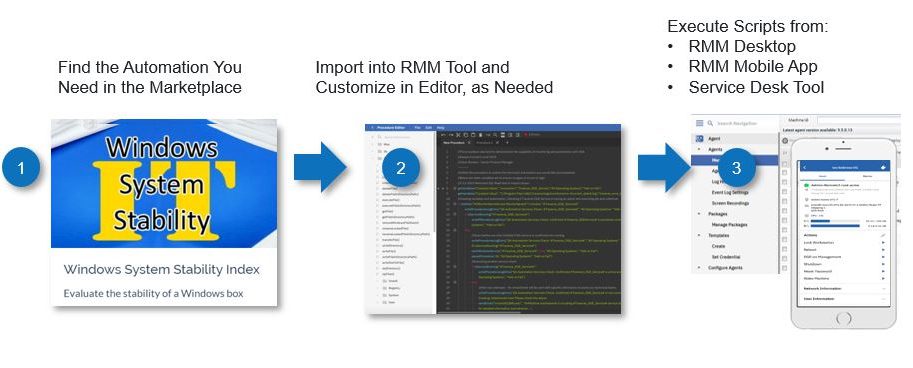Open the File menu in Procedure Editor

click(x=417, y=128)
